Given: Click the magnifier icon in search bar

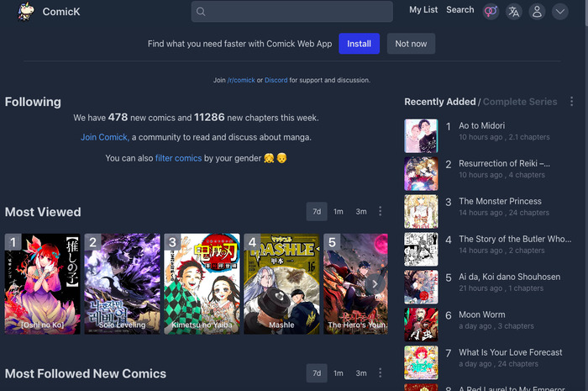Looking at the screenshot, I should (201, 12).
